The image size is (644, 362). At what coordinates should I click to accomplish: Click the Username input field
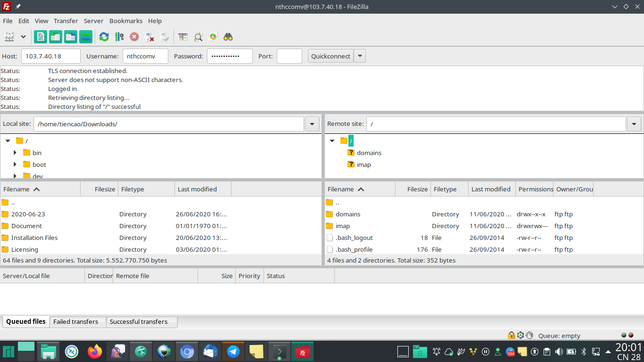point(145,56)
